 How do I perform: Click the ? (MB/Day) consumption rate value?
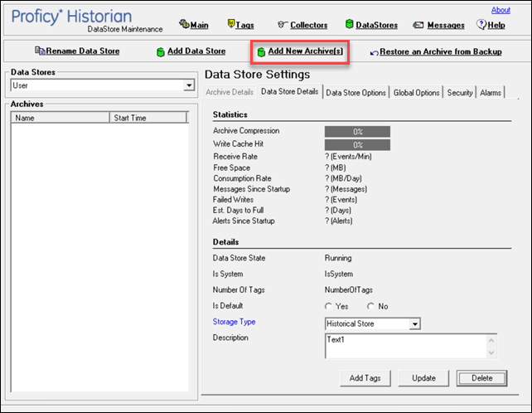coord(343,178)
